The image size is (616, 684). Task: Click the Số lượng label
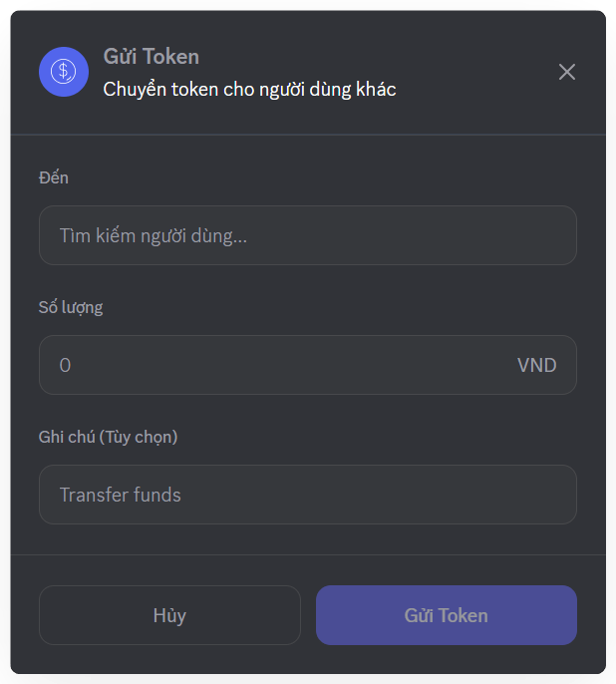[x=71, y=307]
